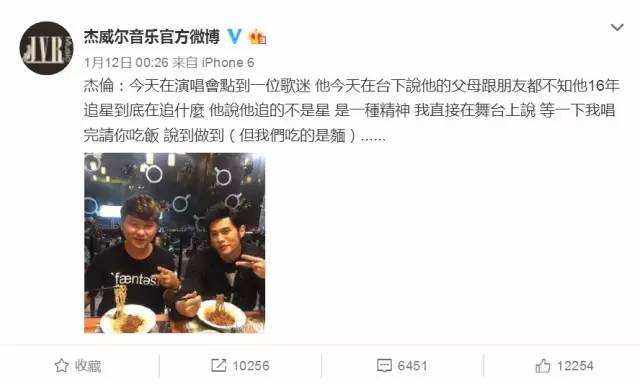Click the fæntəsi black t-shirt in photo
640x384 pixels.
(x=130, y=280)
